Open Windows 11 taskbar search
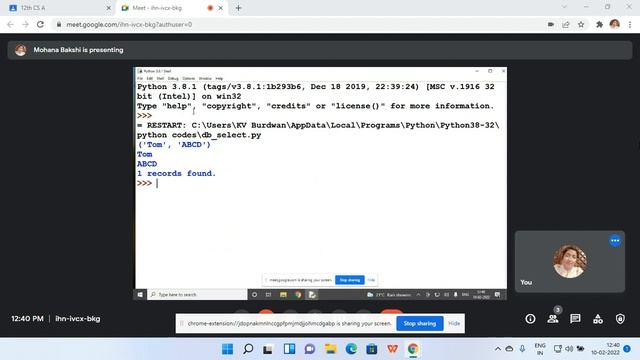The height and width of the screenshot is (360, 640). point(248,349)
